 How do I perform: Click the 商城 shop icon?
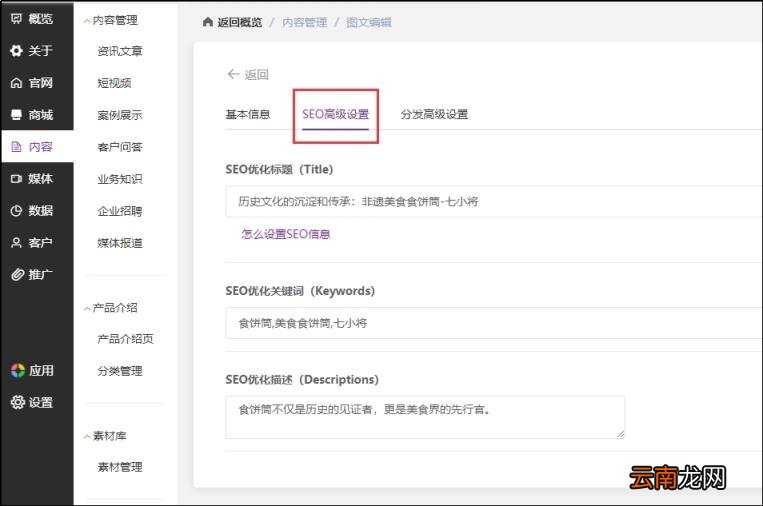[x=17, y=115]
